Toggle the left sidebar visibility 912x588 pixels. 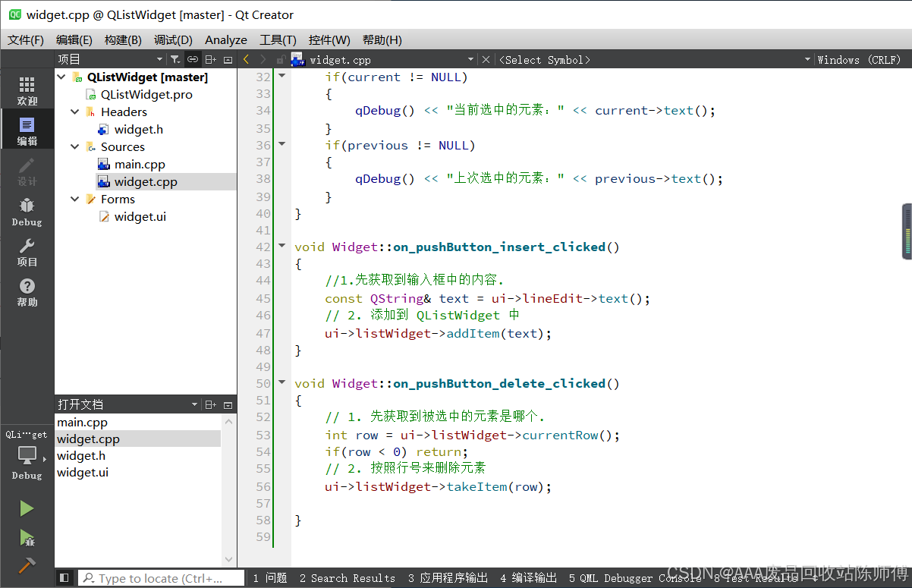click(x=64, y=578)
